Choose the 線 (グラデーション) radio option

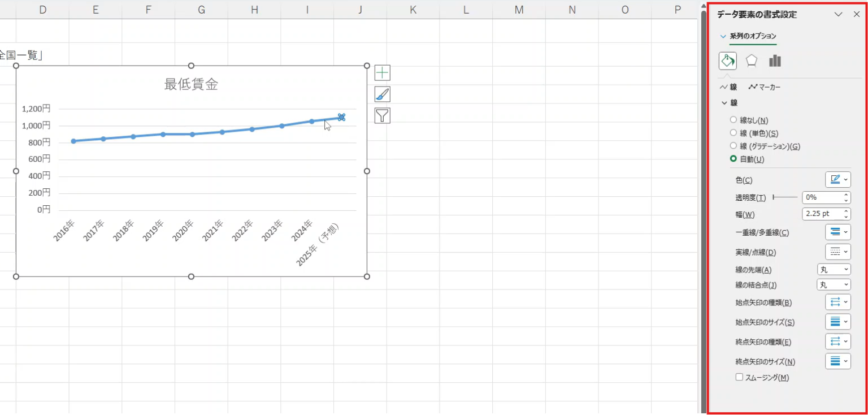[x=734, y=146]
